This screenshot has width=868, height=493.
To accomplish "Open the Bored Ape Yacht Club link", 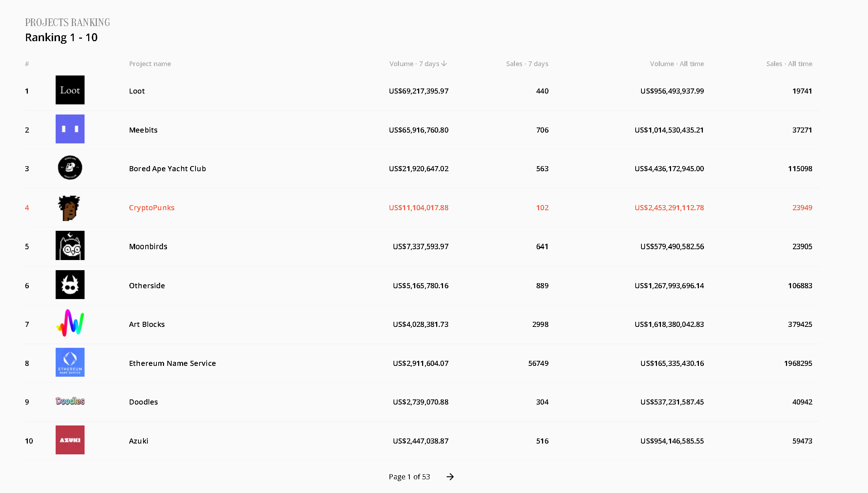I will point(168,169).
